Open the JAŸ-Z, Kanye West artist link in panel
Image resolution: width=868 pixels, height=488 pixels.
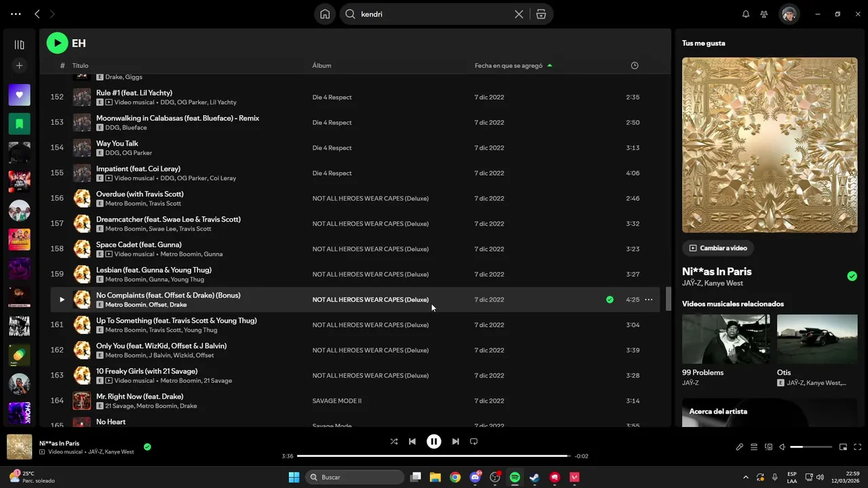[x=713, y=283]
